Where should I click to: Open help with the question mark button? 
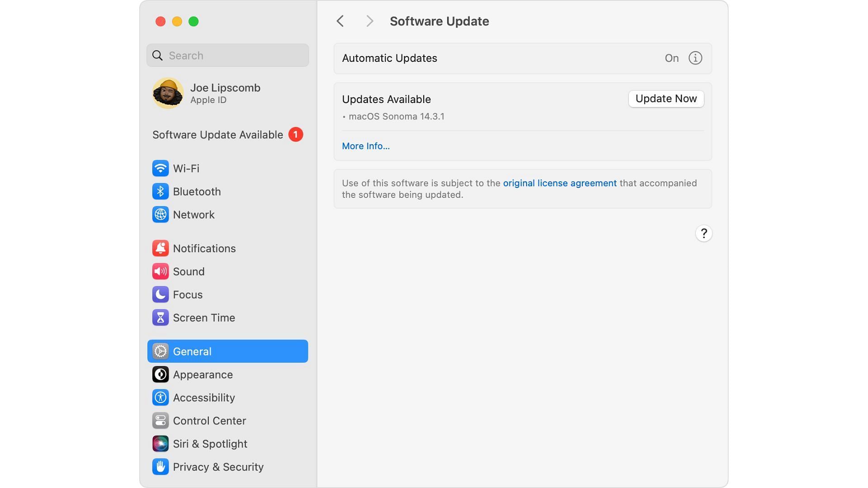tap(704, 234)
